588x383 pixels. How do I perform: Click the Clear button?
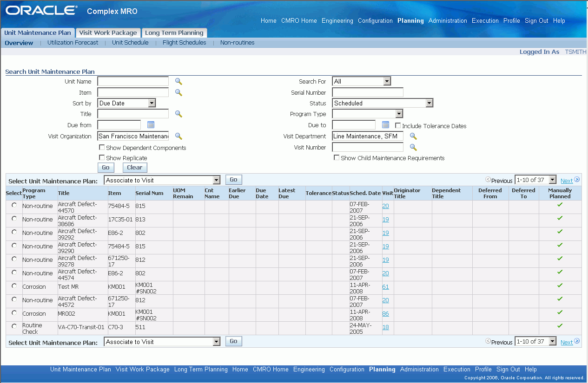point(135,168)
